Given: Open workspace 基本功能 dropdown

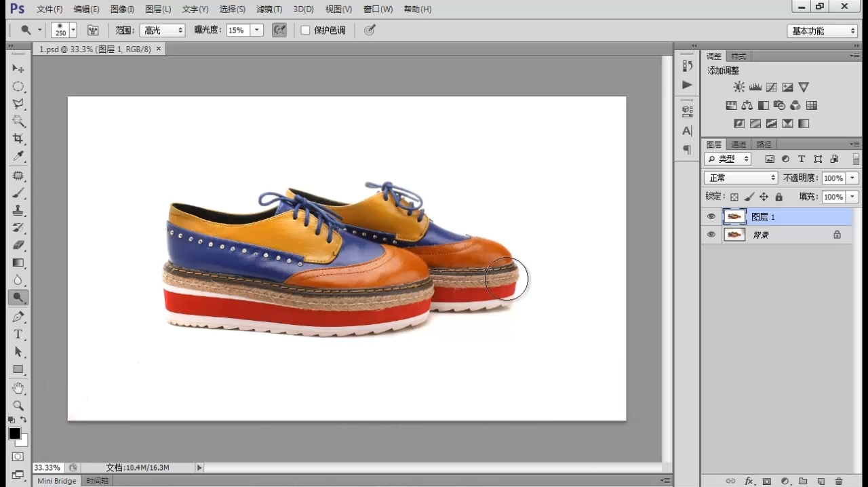Looking at the screenshot, I should (823, 31).
